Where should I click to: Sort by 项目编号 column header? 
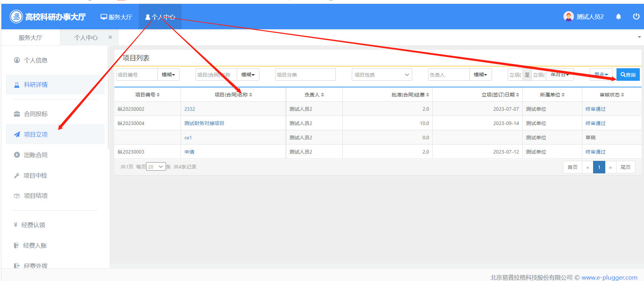click(147, 95)
